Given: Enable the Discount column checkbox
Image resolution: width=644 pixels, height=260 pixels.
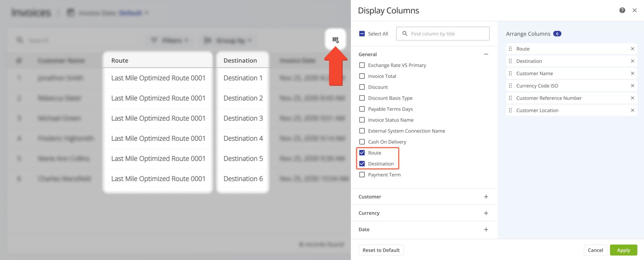Looking at the screenshot, I should pos(362,87).
